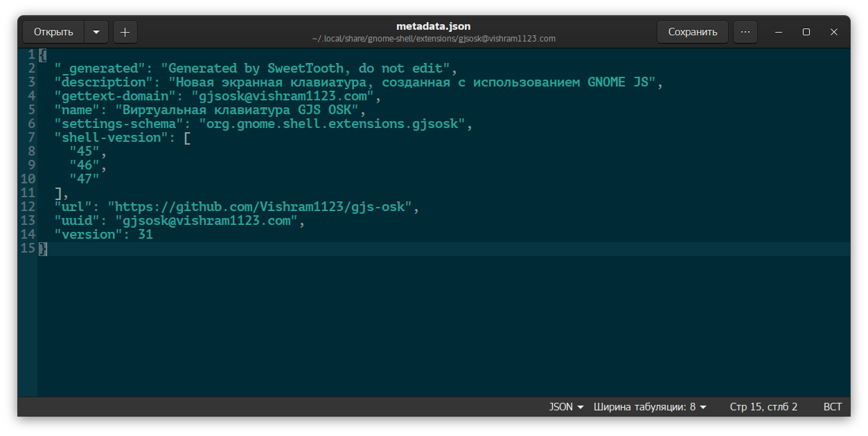868x436 pixels.
Task: Click the GitHub URL text on line 12
Action: point(263,207)
